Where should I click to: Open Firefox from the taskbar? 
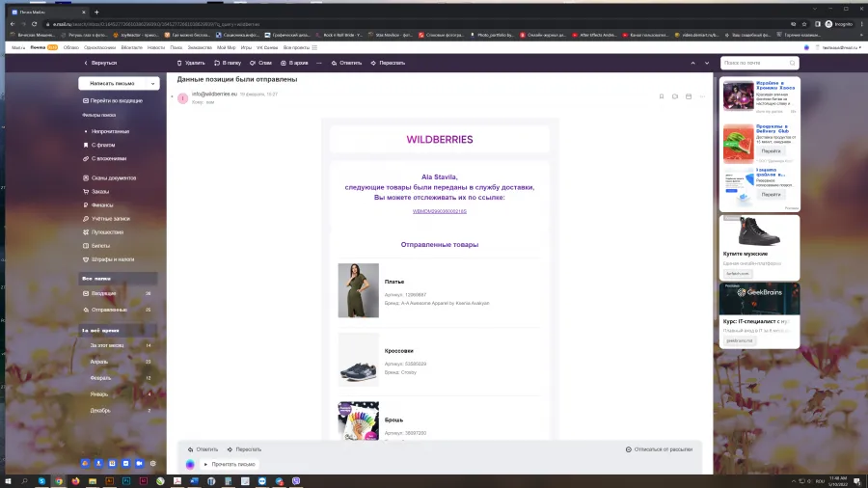click(x=76, y=481)
